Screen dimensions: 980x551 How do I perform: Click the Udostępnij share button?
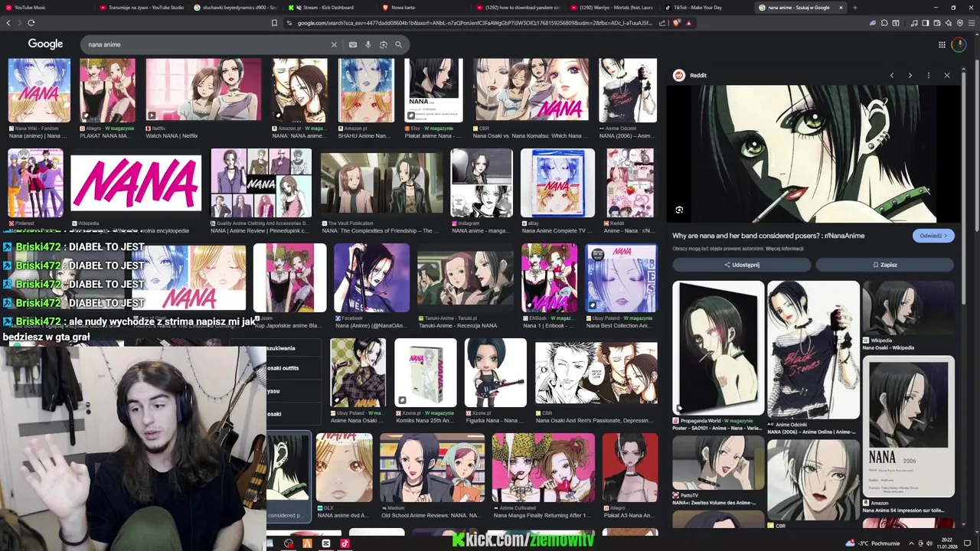tap(741, 265)
